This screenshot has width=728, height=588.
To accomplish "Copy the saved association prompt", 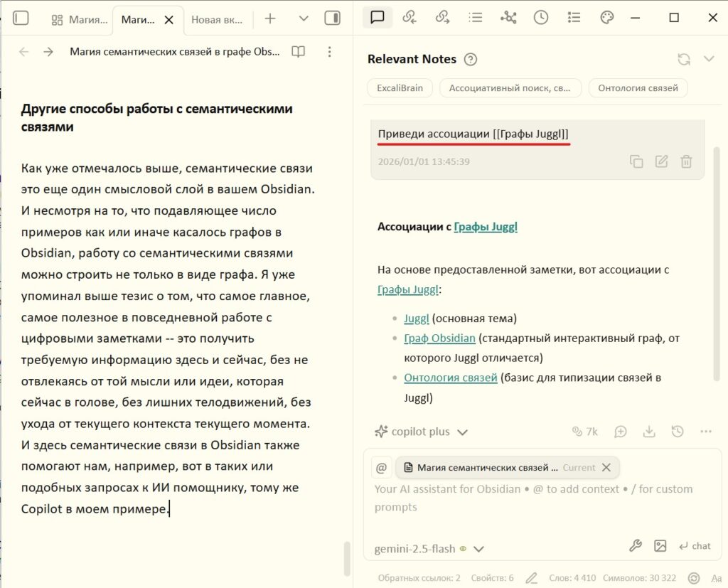I will 637,161.
